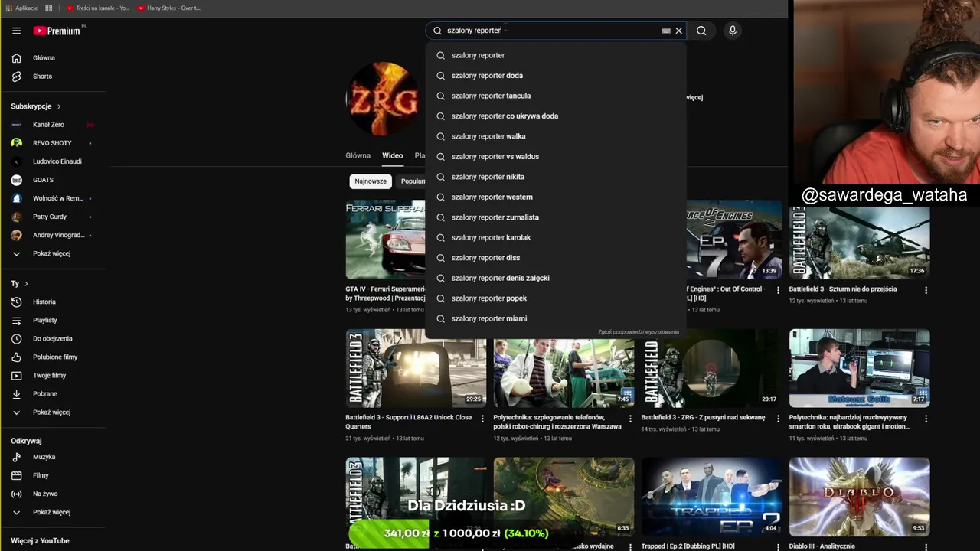Image resolution: width=980 pixels, height=551 pixels.
Task: Open Battlefield 3 Support L86A2 video title
Action: (x=409, y=422)
